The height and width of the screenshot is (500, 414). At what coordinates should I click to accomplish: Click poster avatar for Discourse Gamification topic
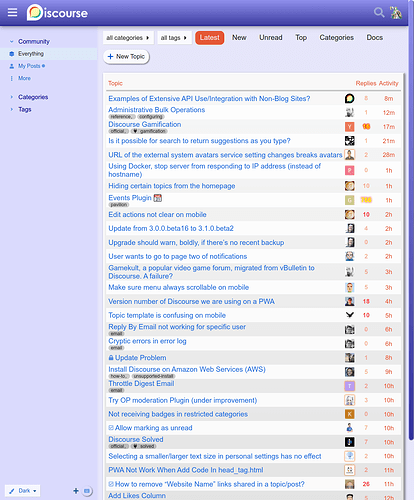349,127
